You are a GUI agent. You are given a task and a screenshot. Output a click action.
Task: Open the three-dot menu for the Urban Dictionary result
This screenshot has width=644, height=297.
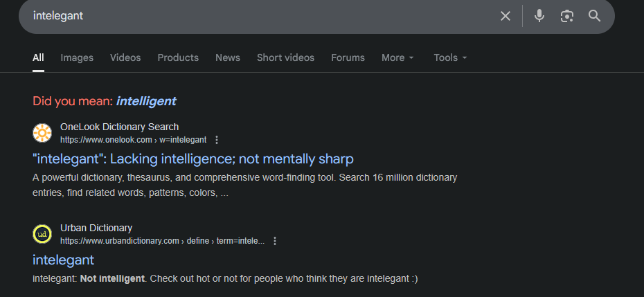pyautogui.click(x=275, y=241)
